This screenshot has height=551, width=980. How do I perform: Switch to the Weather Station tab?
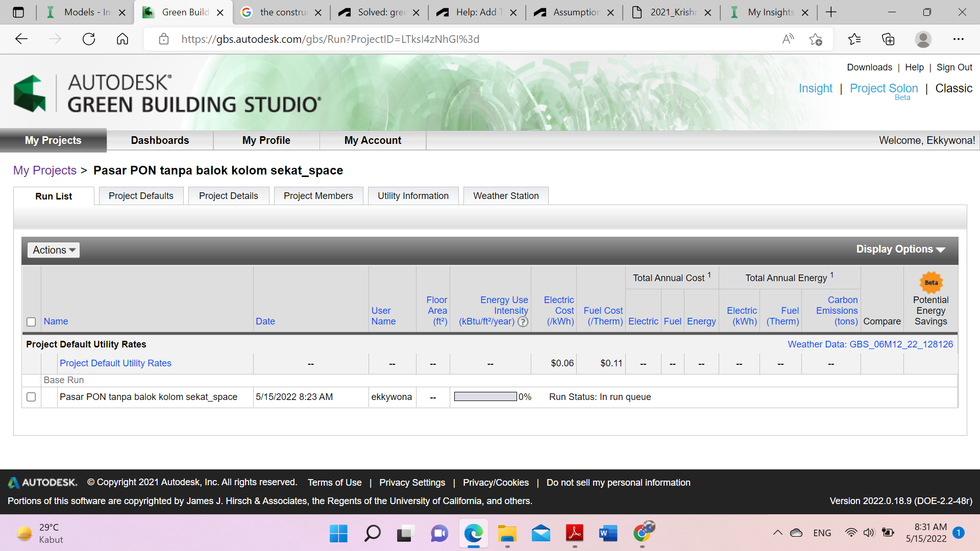pyautogui.click(x=505, y=195)
